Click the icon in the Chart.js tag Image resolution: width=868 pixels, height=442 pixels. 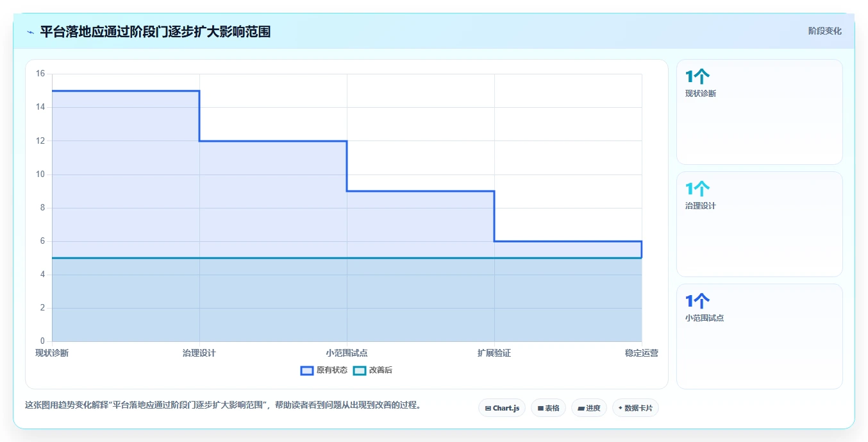(x=488, y=408)
